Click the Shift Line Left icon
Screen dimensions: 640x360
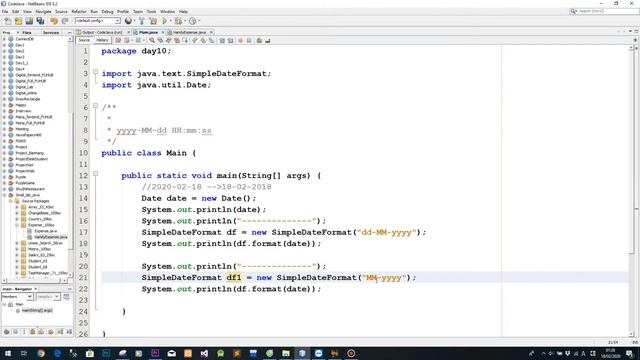pyautogui.click(x=222, y=40)
